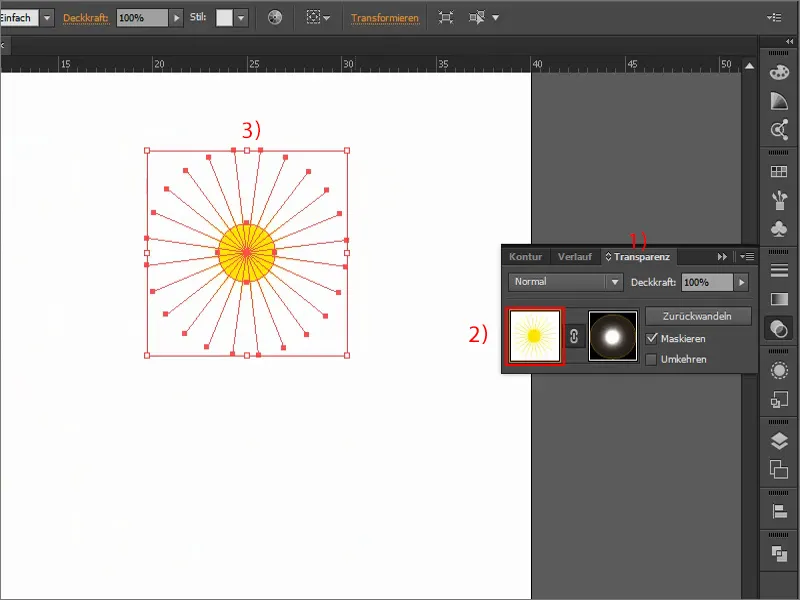Open the Deckkraft slider arrow in Transparenz panel

tap(741, 282)
